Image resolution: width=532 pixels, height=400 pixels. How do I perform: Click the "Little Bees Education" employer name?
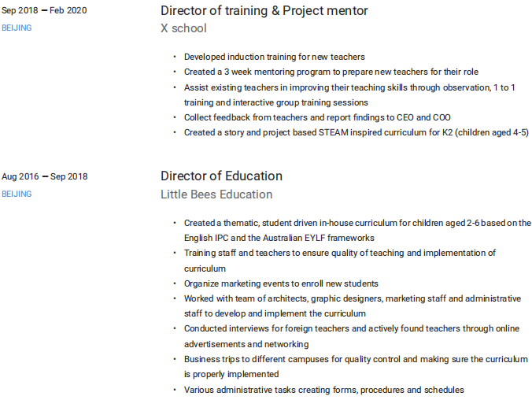(x=216, y=194)
